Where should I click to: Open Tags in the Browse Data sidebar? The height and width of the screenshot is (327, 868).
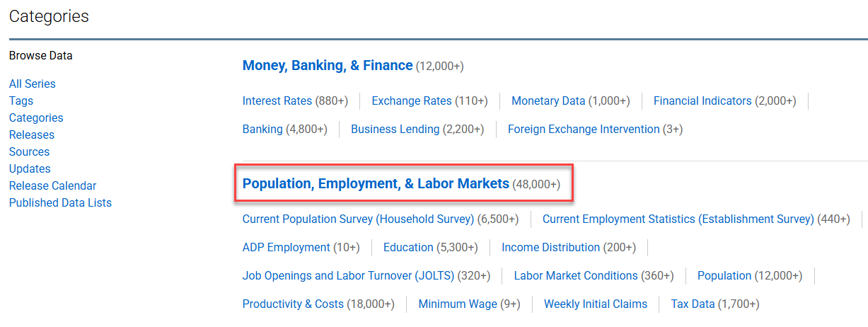tap(21, 101)
